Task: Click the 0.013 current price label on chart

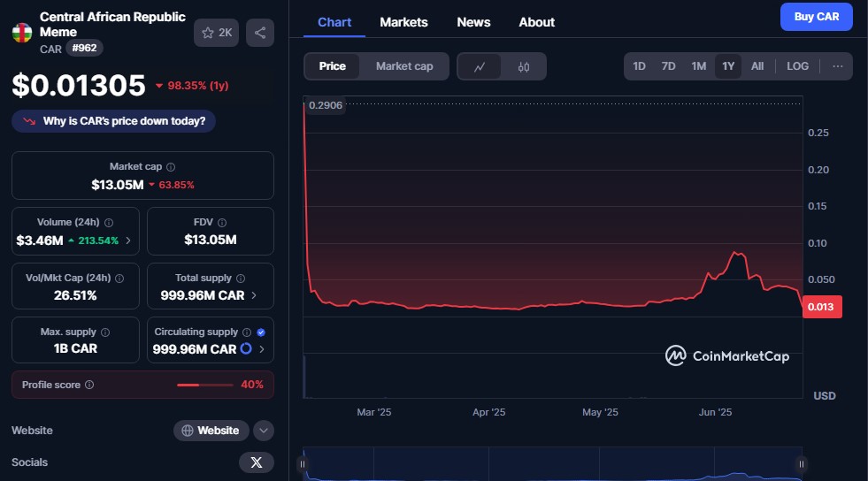Action: pos(822,307)
